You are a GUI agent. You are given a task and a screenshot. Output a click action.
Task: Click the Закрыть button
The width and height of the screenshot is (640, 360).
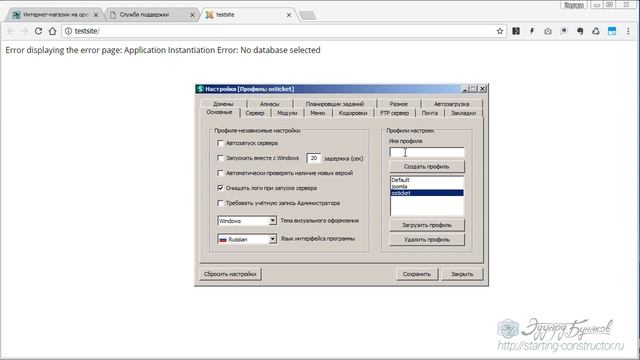(x=462, y=274)
